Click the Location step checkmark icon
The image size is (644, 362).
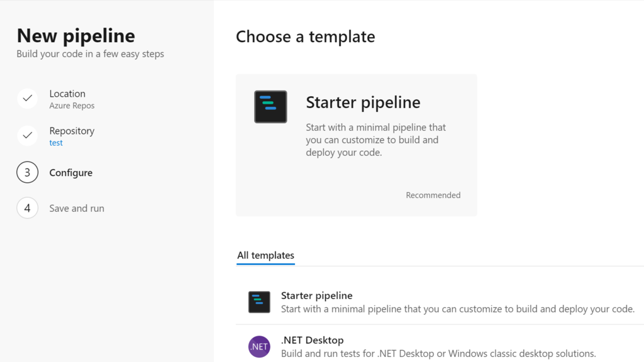(27, 98)
